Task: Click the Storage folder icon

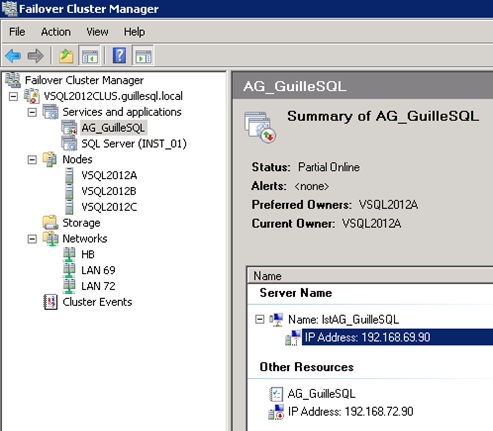Action: click(x=50, y=222)
